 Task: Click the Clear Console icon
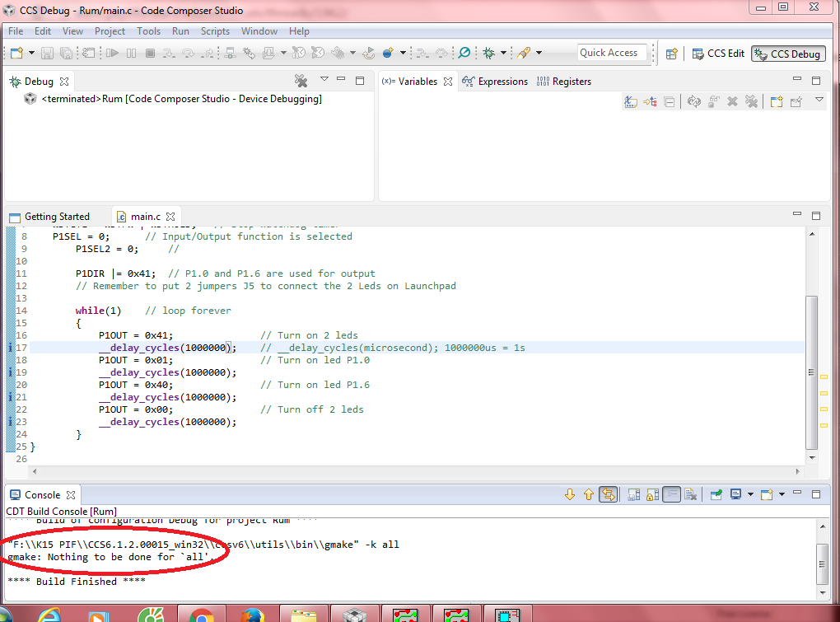coord(691,495)
